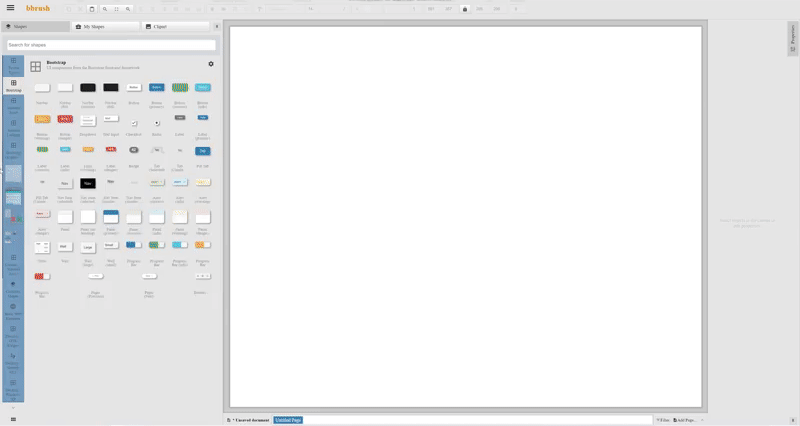The image size is (800, 426).
Task: Click the Filter button in bottom bar
Action: 664,420
